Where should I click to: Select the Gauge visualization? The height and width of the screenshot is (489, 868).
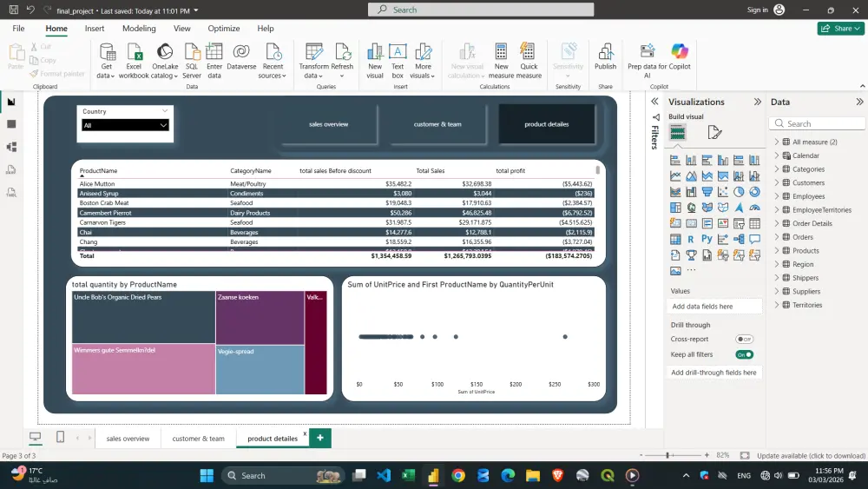(x=754, y=208)
